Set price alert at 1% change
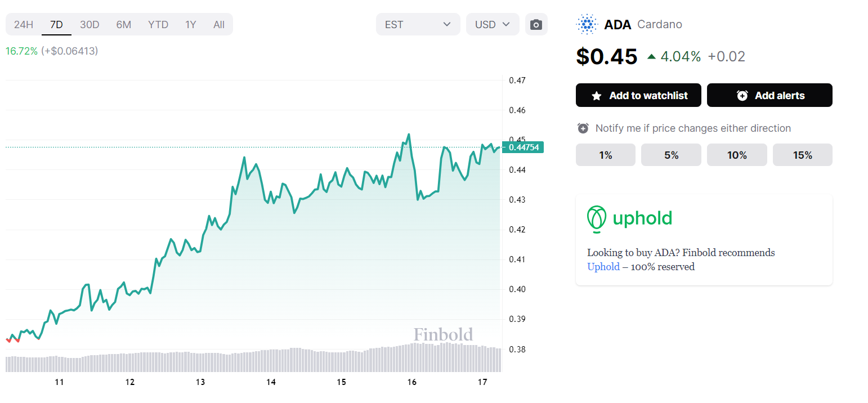This screenshot has width=868, height=403. coord(606,155)
